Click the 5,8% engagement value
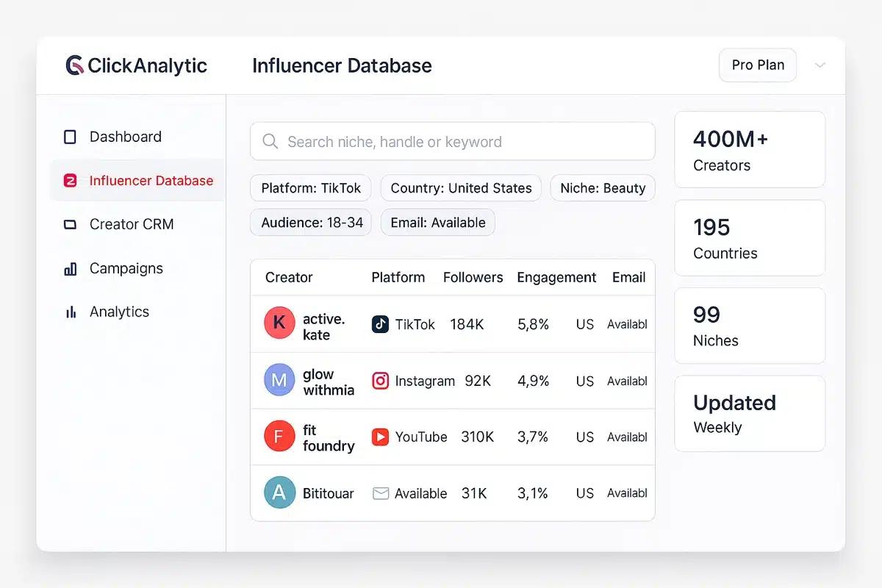The width and height of the screenshot is (882, 588). pyautogui.click(x=533, y=324)
